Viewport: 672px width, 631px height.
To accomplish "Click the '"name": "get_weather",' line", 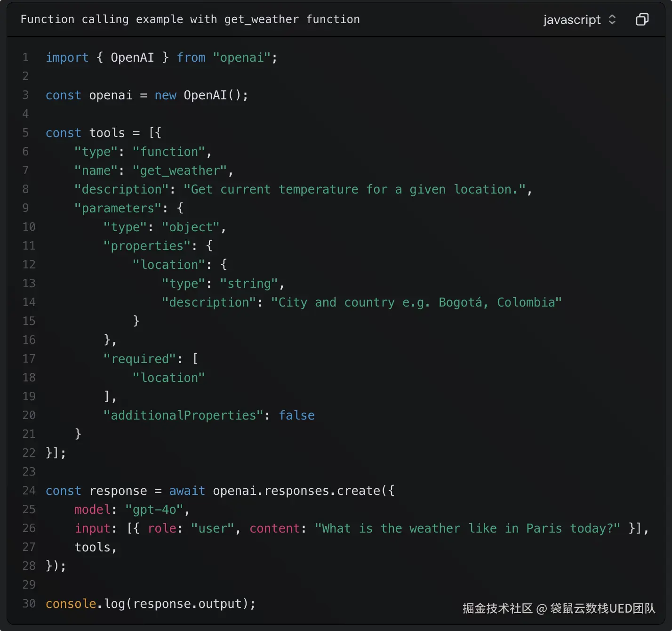I will pyautogui.click(x=154, y=170).
